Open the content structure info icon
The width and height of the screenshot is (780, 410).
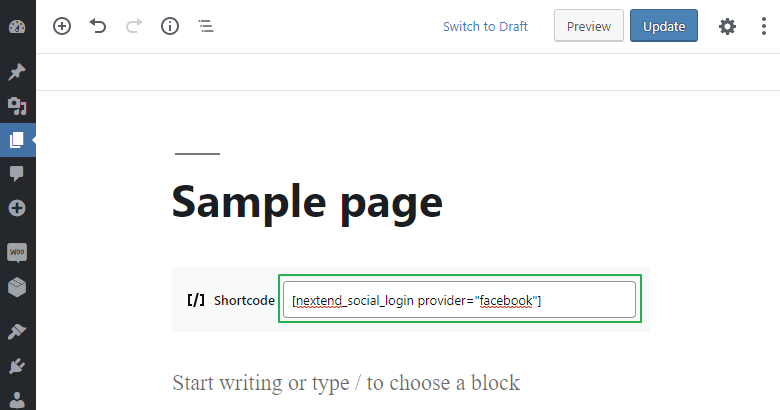click(x=170, y=26)
